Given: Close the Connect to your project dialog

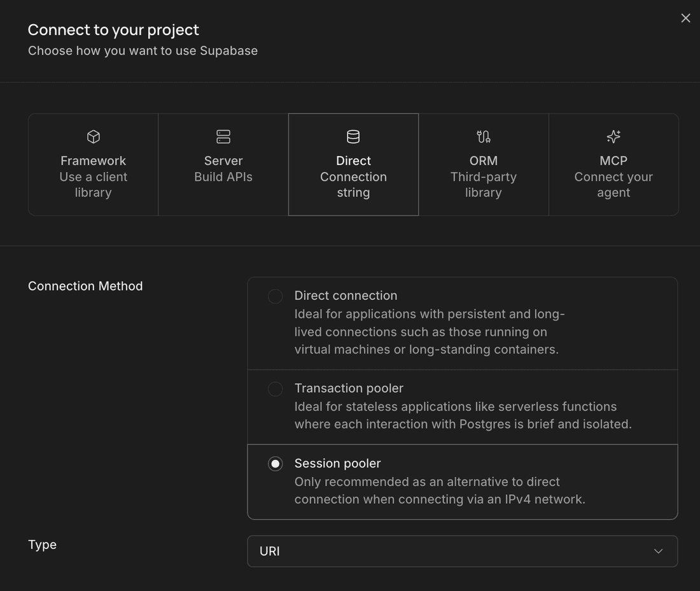Looking at the screenshot, I should tap(686, 18).
